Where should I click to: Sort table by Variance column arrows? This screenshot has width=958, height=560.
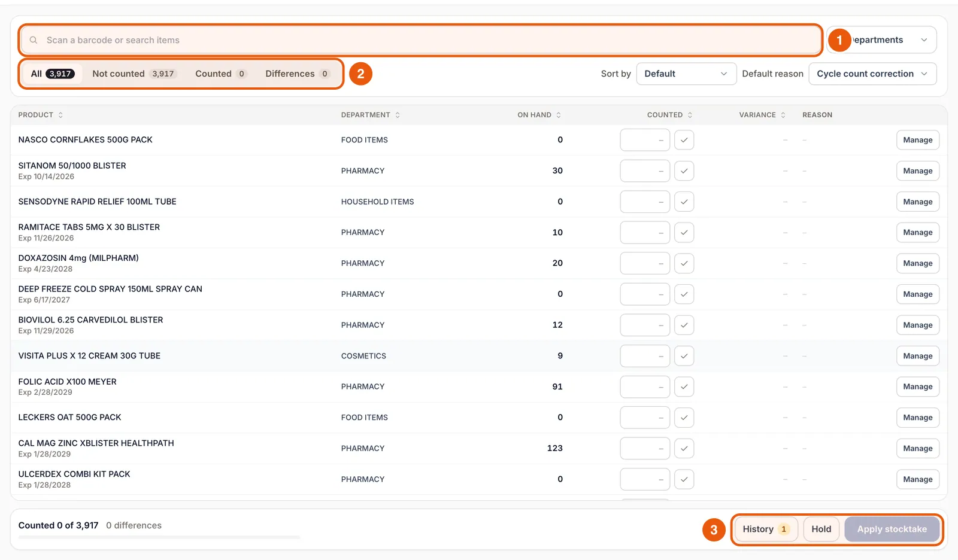point(783,115)
